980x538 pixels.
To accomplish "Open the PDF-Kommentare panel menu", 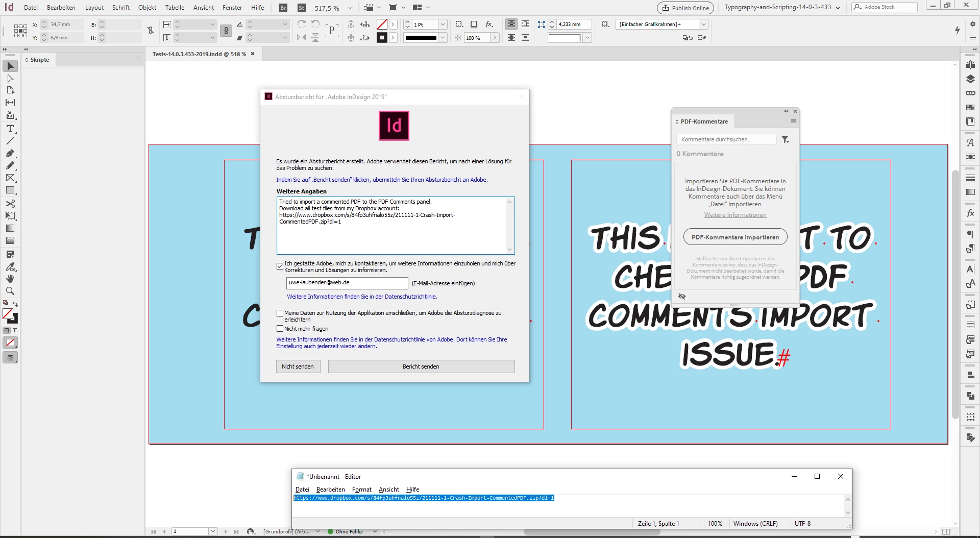I will coord(793,121).
